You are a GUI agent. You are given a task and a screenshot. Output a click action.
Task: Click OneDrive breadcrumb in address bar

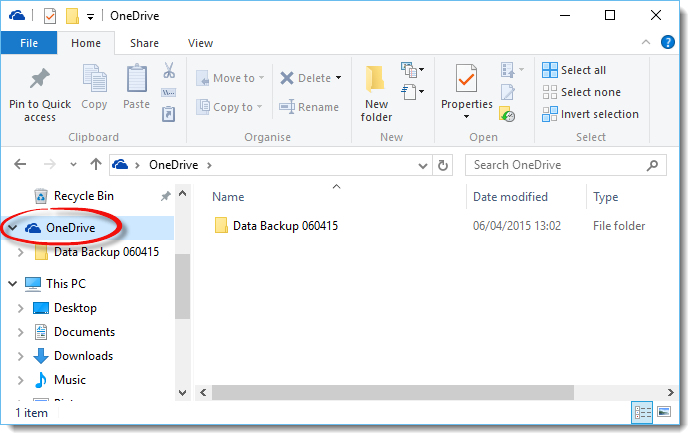coord(173,165)
